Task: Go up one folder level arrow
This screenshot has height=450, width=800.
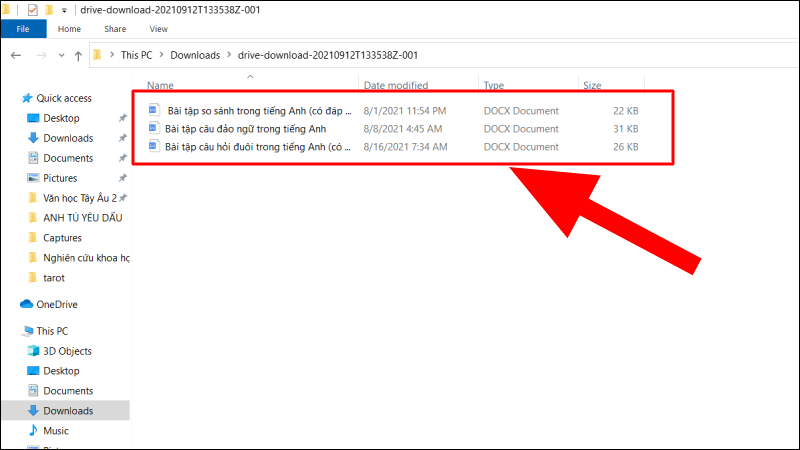Action: coord(78,56)
